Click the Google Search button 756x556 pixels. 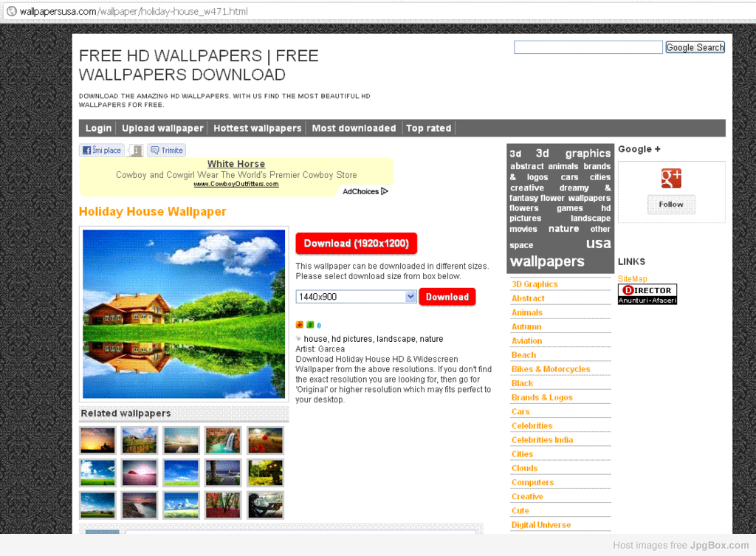[695, 47]
